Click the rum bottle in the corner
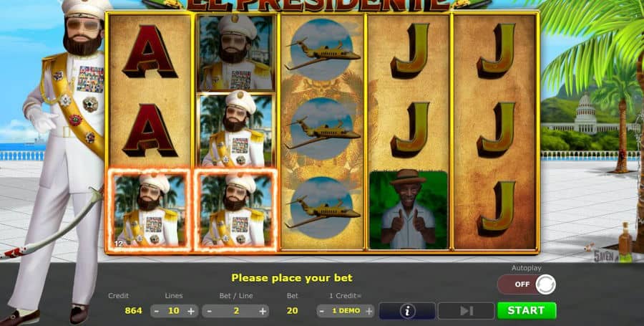Viewport: 644px width, 326px height. (625, 241)
